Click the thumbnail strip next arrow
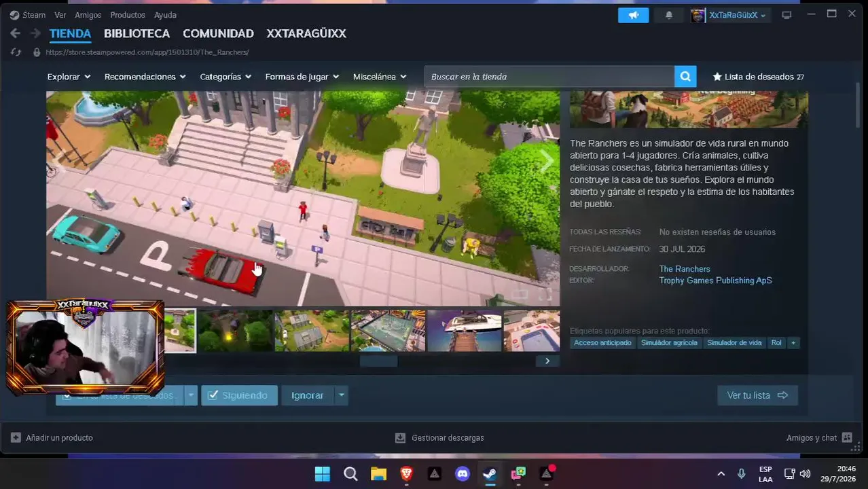Image resolution: width=868 pixels, height=489 pixels. click(x=547, y=361)
